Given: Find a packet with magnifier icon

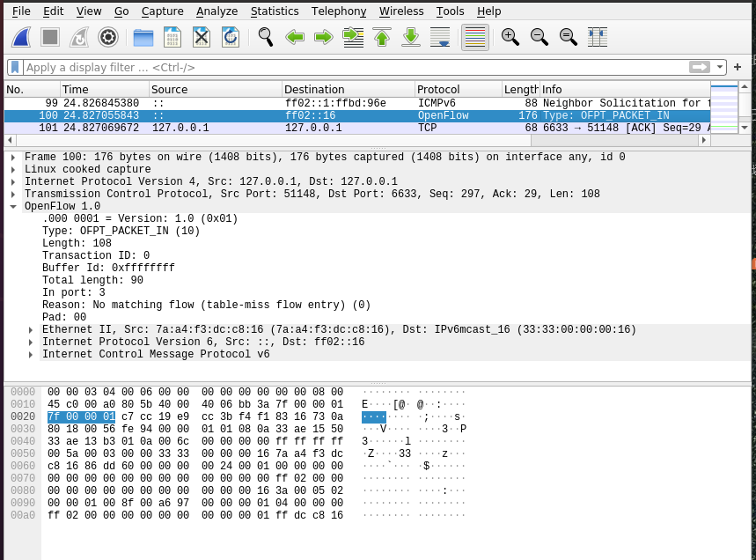Looking at the screenshot, I should pos(266,37).
